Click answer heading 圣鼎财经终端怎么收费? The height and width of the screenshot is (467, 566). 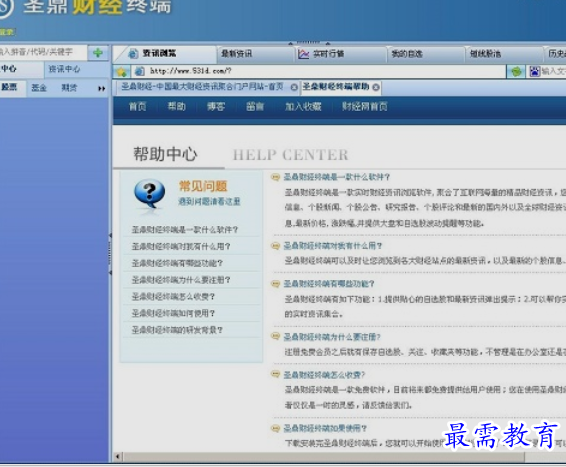point(324,375)
